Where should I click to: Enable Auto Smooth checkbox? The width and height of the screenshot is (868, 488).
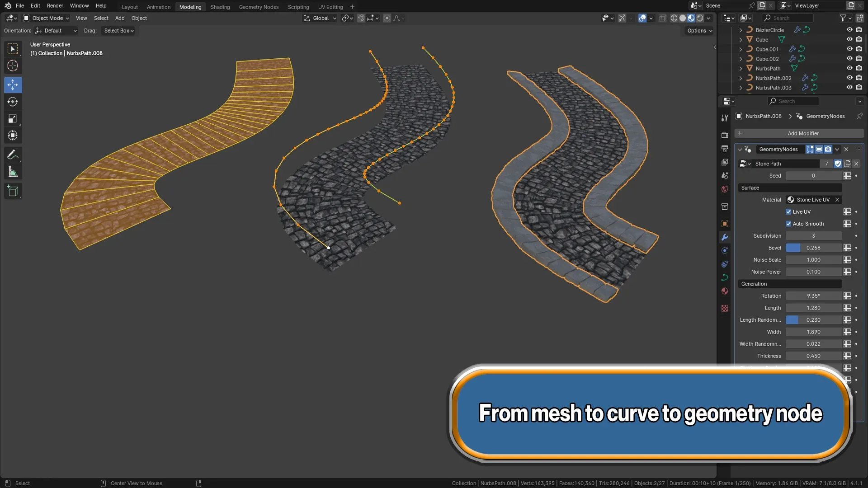coord(789,224)
